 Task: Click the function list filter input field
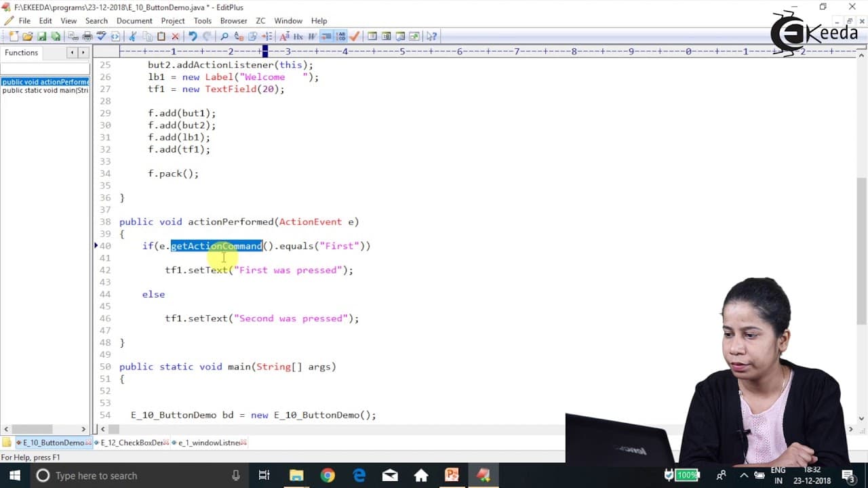[45, 69]
